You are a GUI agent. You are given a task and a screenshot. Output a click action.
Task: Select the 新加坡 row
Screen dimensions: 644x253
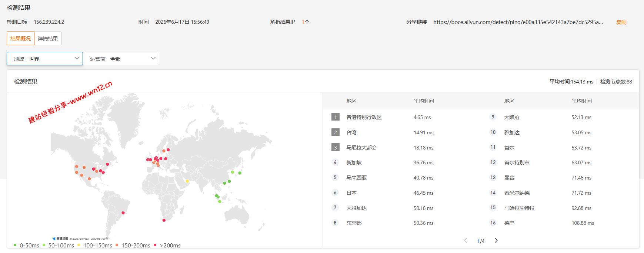coord(402,162)
